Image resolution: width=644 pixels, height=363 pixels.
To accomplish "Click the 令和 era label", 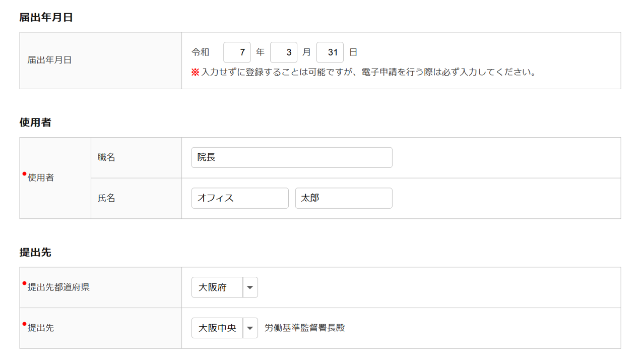I will click(201, 52).
